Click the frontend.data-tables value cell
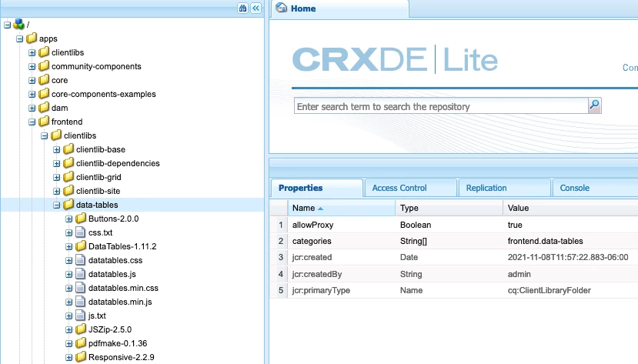The width and height of the screenshot is (638, 364). tap(545, 241)
